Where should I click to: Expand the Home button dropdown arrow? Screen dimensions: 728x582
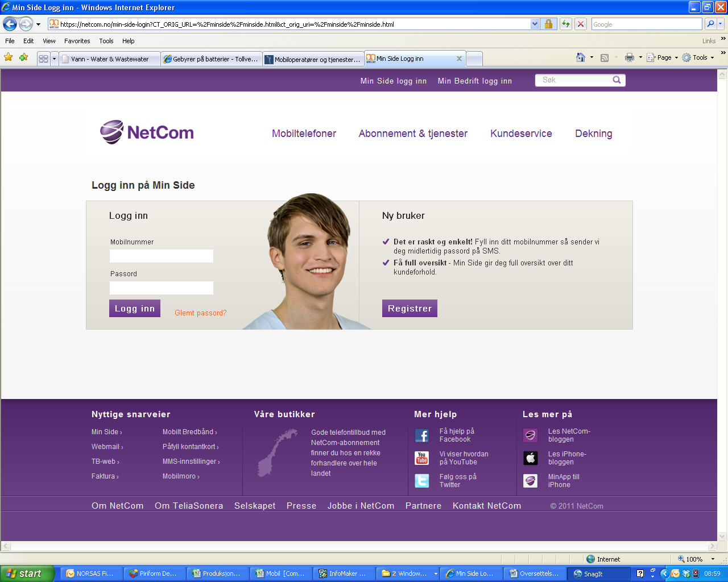tap(591, 57)
